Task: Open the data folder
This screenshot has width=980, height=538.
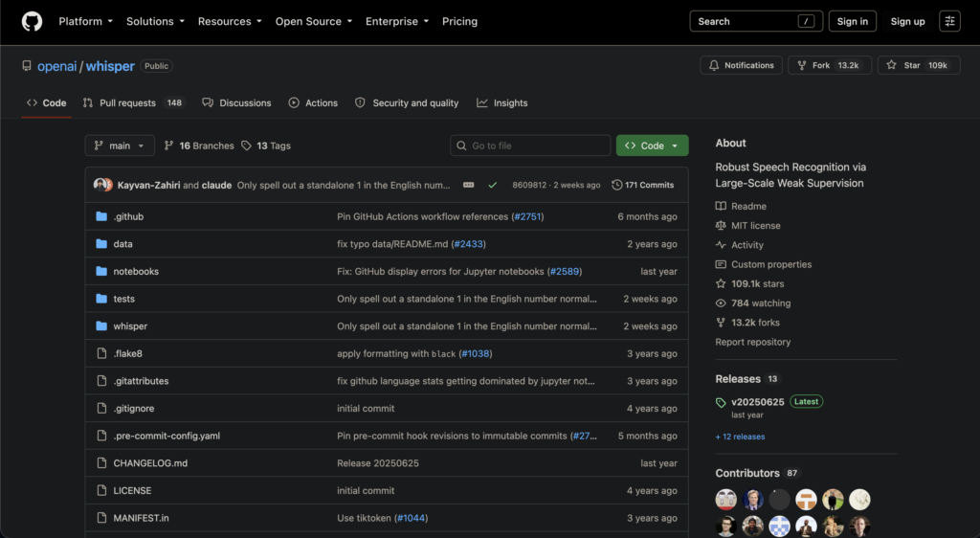Action: [123, 244]
